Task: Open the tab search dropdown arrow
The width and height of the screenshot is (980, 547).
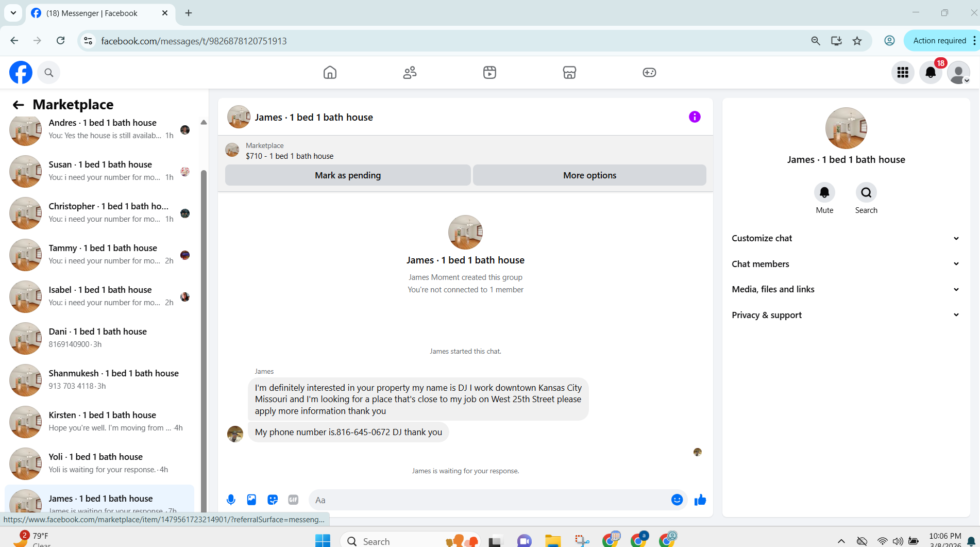Action: [13, 13]
